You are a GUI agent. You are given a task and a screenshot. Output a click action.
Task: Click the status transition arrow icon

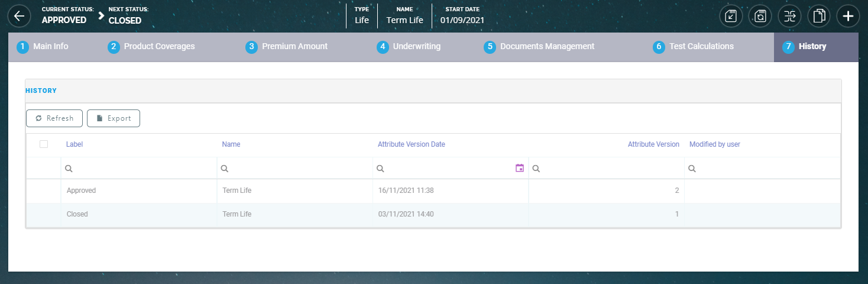789,16
